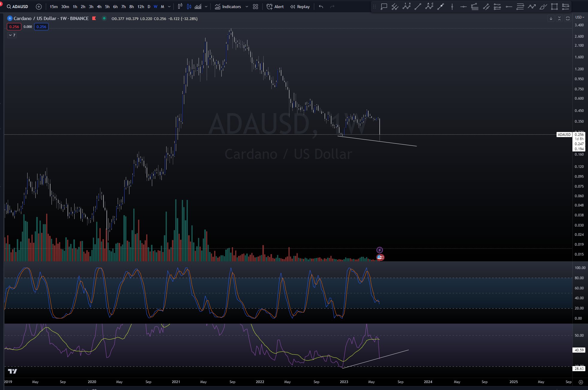Maximize the chart pane
Image resolution: width=588 pixels, height=390 pixels.
tap(568, 19)
